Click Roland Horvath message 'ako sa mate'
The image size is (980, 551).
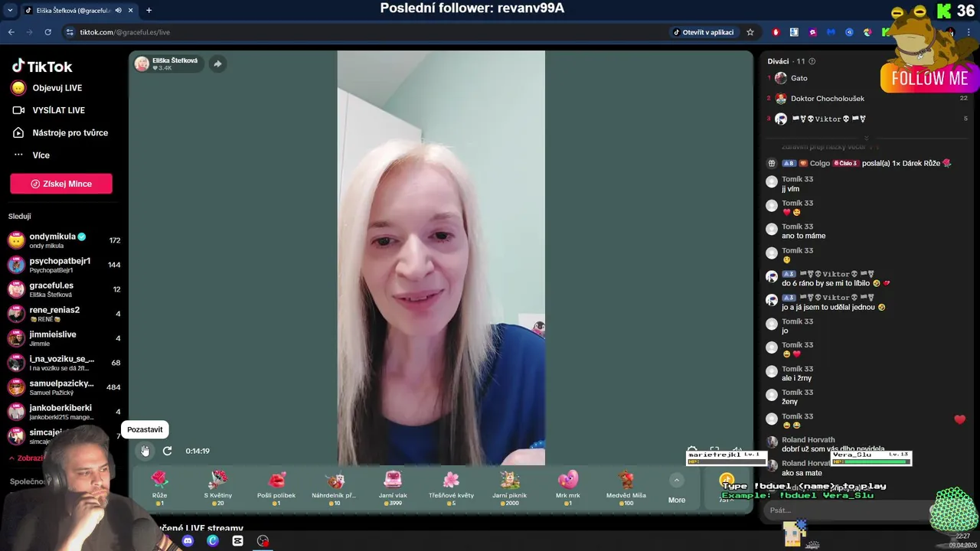click(x=802, y=473)
